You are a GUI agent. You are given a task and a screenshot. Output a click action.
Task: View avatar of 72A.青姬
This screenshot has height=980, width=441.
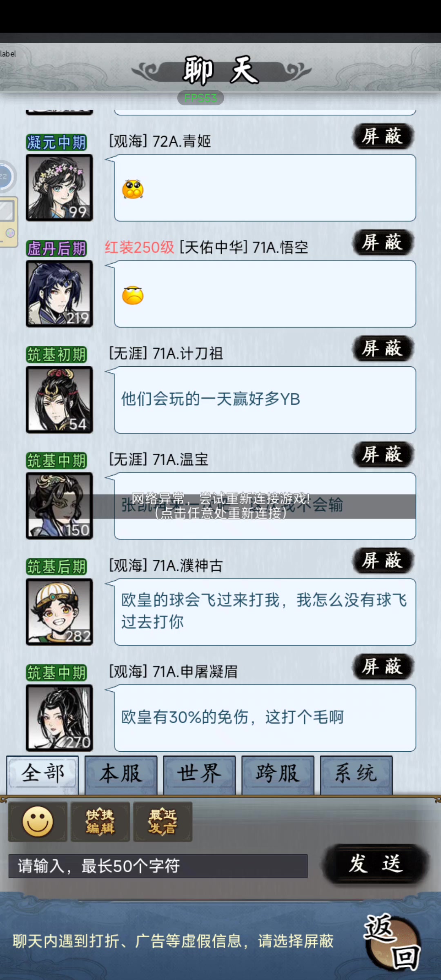(60, 188)
